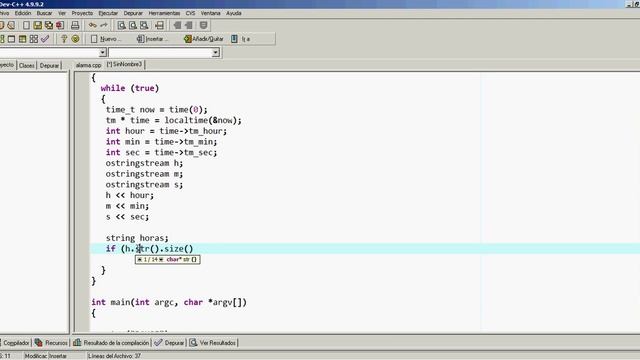The width and height of the screenshot is (640, 360).
Task: Open the Compilador bottom tab
Action: pyautogui.click(x=16, y=343)
